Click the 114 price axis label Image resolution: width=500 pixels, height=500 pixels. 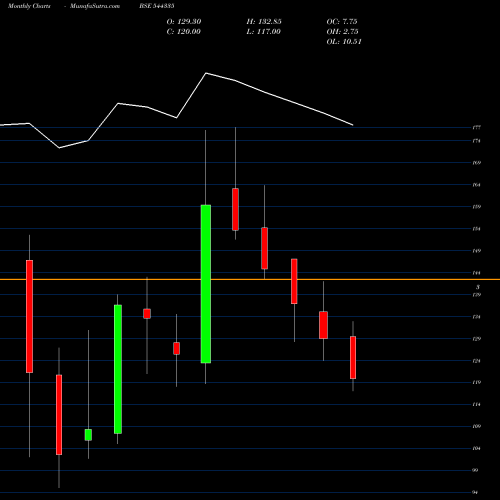[476, 404]
